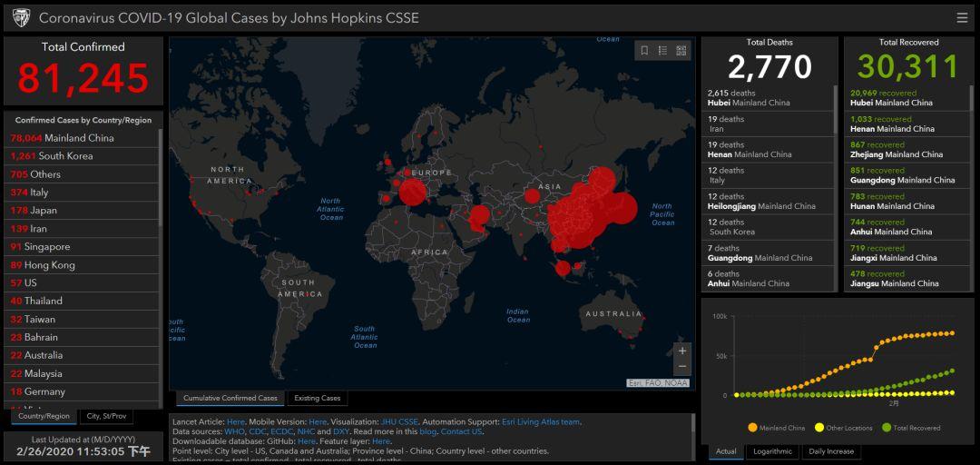The height and width of the screenshot is (465, 980).
Task: Open the basemap gallery tool
Action: [x=681, y=51]
